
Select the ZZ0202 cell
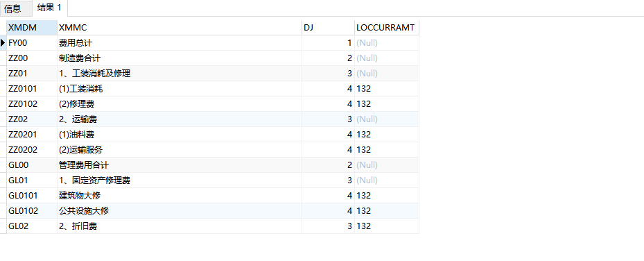pos(32,149)
